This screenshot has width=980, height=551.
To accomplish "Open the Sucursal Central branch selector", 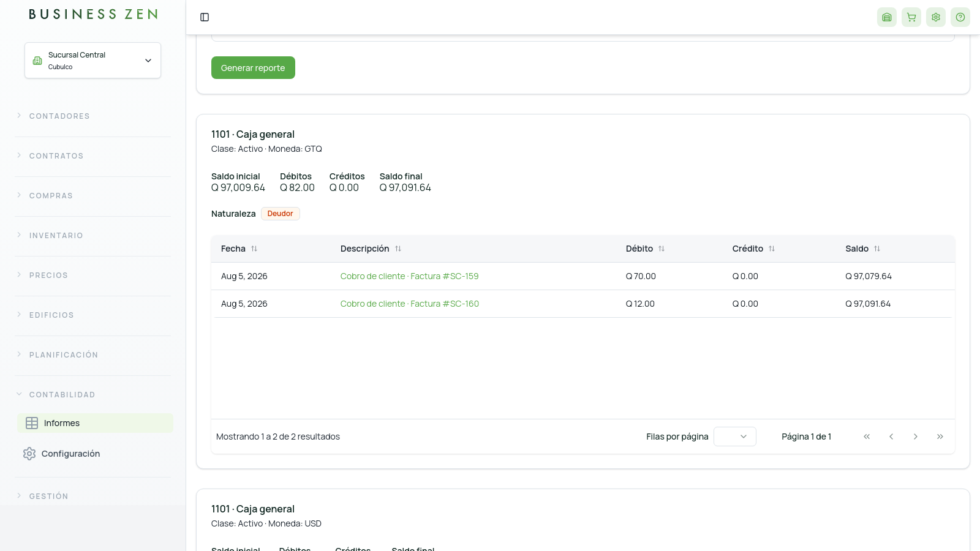I will (x=92, y=60).
